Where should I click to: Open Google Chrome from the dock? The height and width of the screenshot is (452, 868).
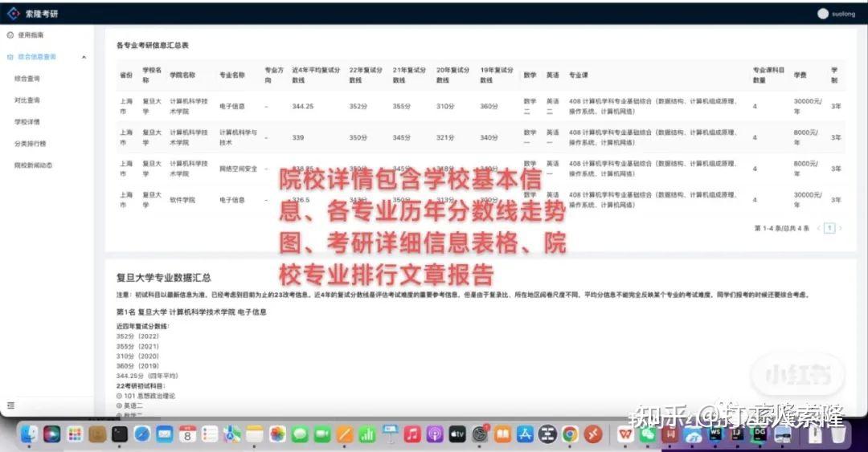coord(570,434)
